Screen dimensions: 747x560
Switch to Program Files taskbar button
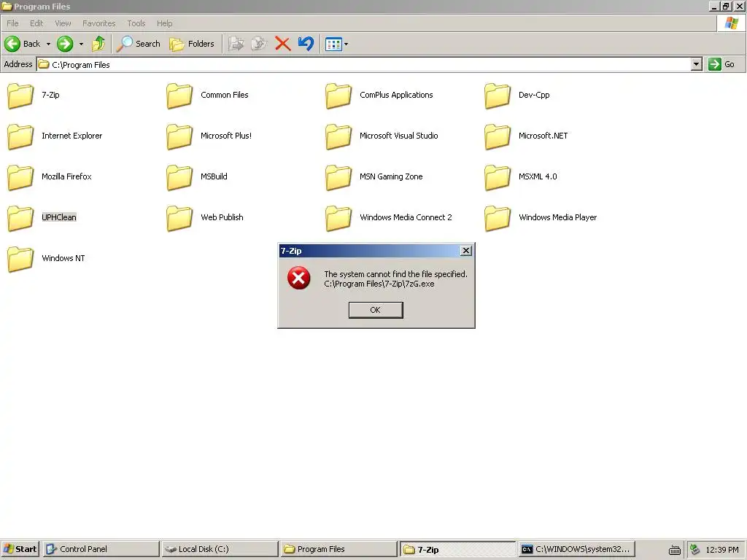coord(338,549)
